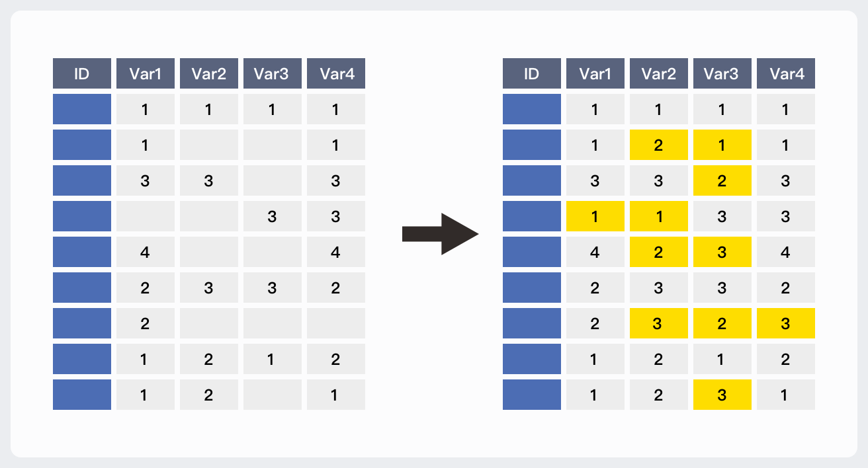
Task: Select the Var3 header in right table
Action: (722, 73)
